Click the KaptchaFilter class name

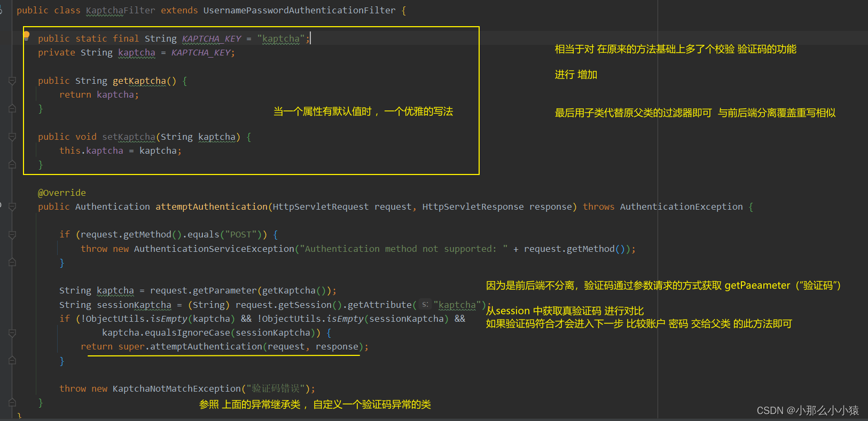pyautogui.click(x=121, y=10)
